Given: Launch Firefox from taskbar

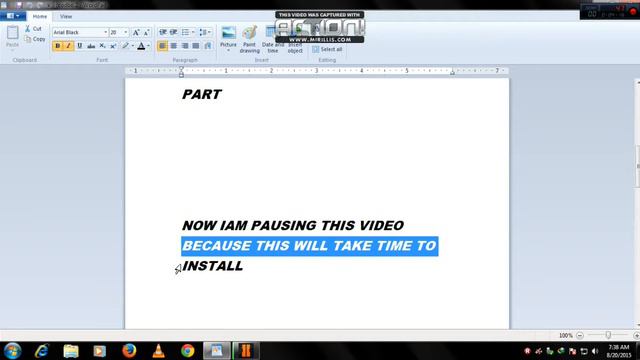Looking at the screenshot, I should point(129,351).
